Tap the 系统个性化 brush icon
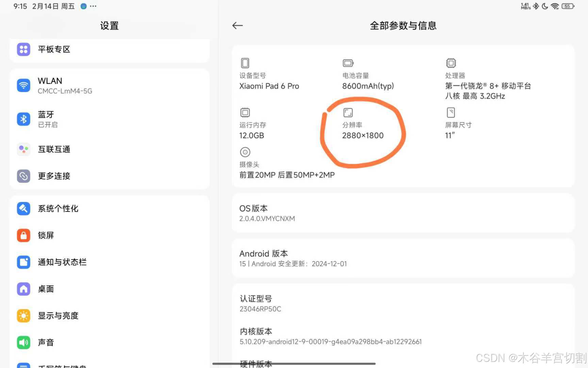Image resolution: width=588 pixels, height=368 pixels. point(23,209)
